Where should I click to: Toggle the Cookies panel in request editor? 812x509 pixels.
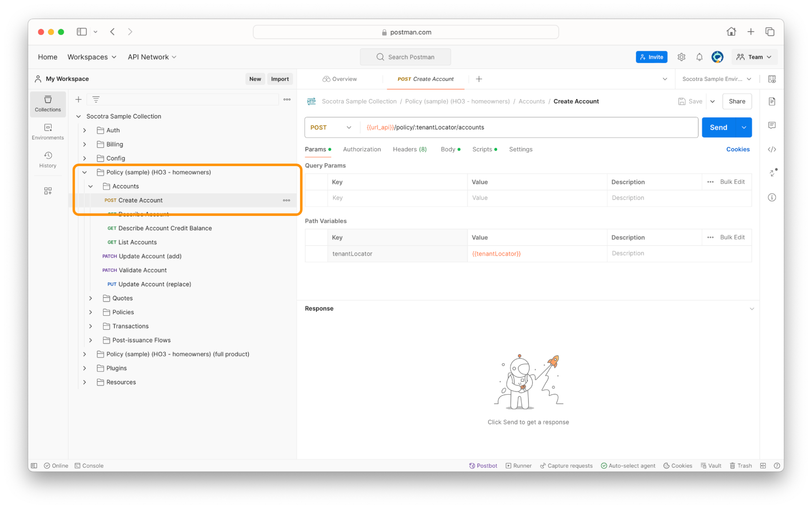tap(738, 149)
